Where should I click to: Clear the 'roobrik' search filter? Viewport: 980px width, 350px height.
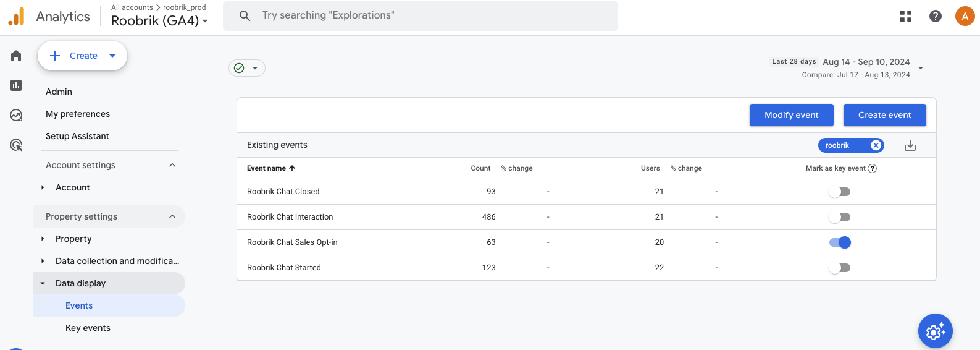click(876, 145)
